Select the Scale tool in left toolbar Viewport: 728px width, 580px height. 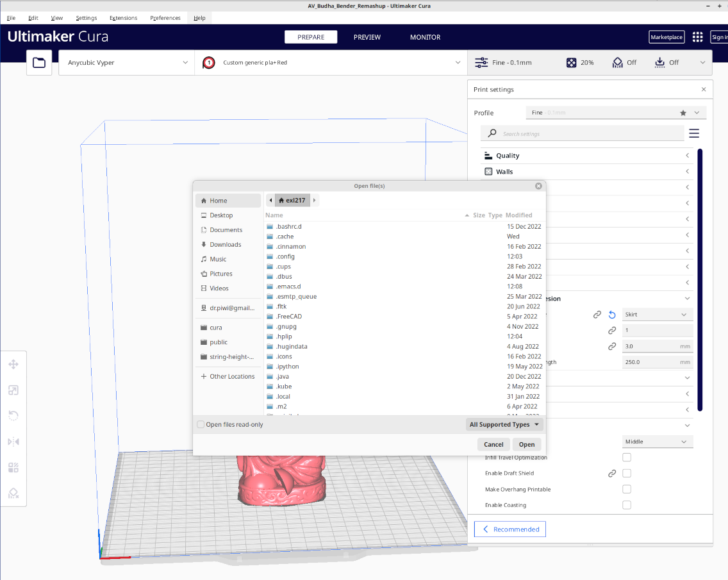(13, 390)
